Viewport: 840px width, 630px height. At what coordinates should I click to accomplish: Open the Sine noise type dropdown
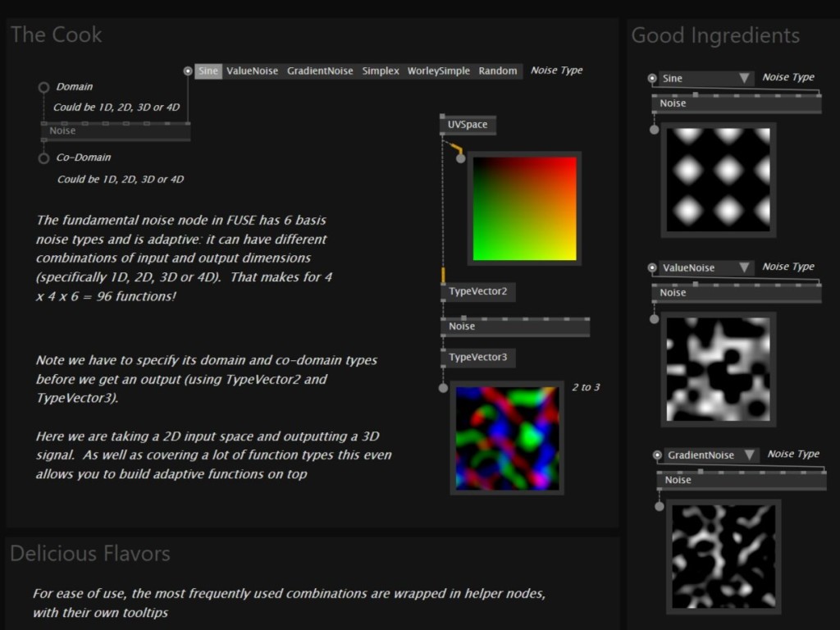[706, 79]
